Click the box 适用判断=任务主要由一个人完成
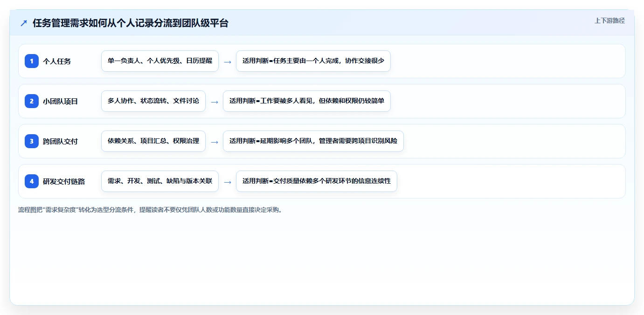This screenshot has height=315, width=644. 313,61
